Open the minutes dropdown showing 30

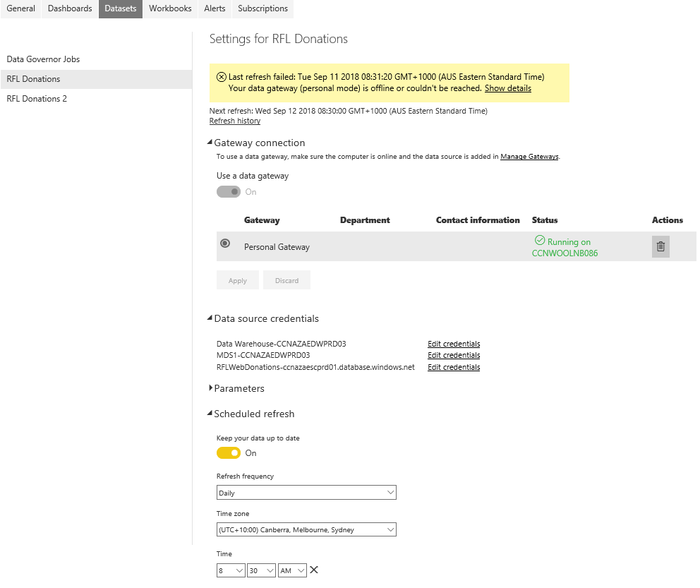(261, 570)
